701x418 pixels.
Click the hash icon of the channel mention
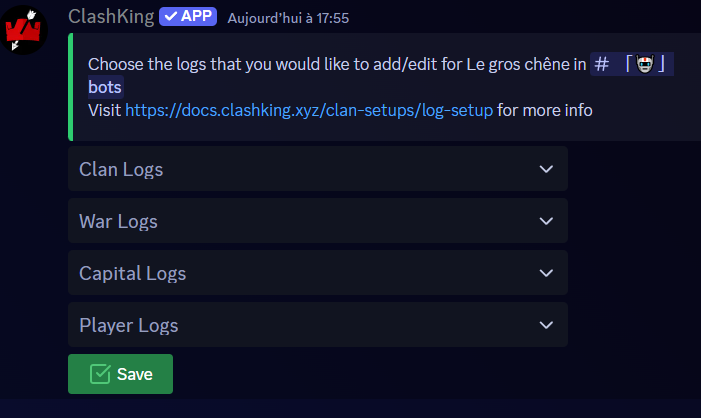click(601, 63)
